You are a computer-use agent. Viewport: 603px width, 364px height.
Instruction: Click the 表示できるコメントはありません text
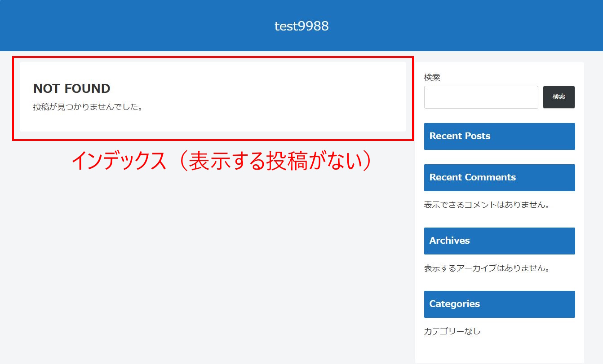coord(487,205)
